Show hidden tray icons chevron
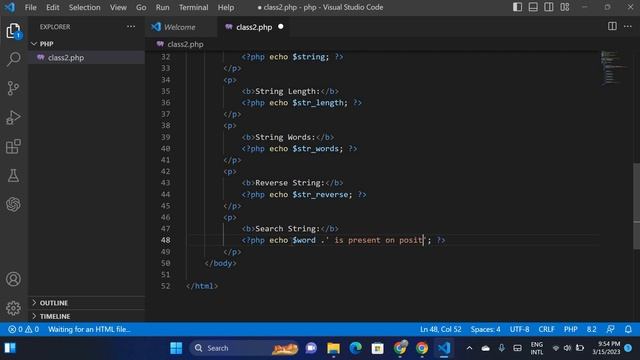Screen dimensions: 640x360 coord(469,348)
